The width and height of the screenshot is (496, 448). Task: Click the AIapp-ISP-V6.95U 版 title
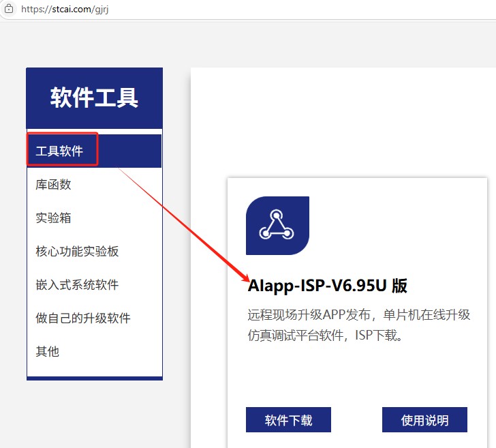coord(328,286)
